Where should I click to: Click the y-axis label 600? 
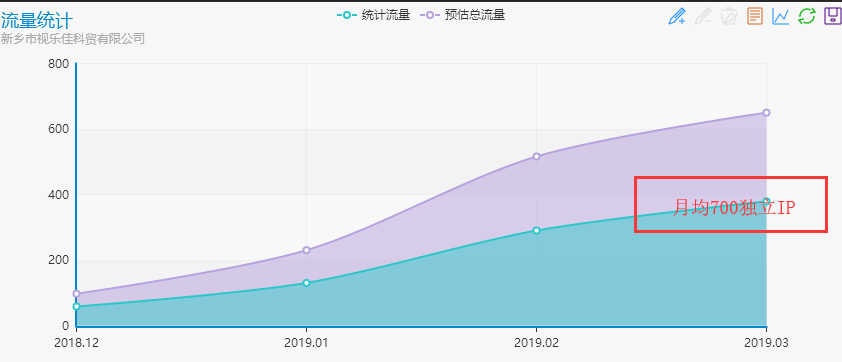point(59,129)
